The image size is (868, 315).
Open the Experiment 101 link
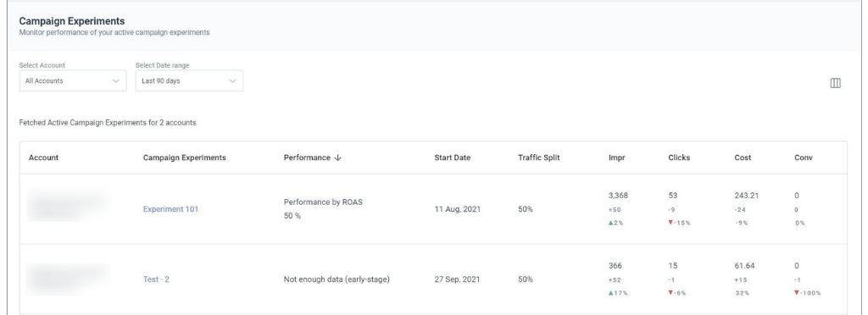170,209
